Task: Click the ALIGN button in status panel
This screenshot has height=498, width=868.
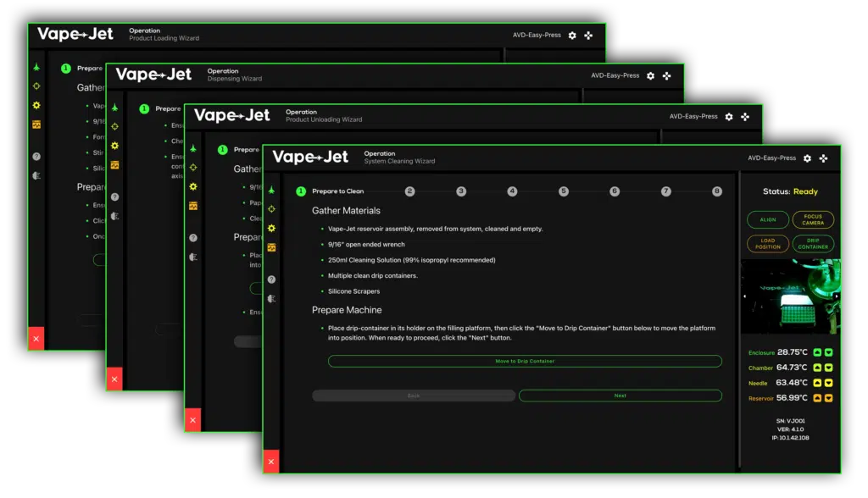Action: 768,219
